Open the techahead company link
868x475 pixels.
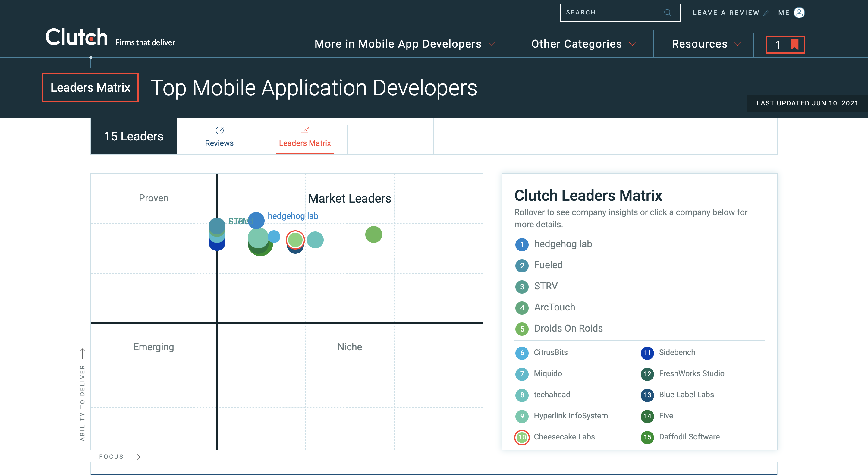pyautogui.click(x=552, y=395)
